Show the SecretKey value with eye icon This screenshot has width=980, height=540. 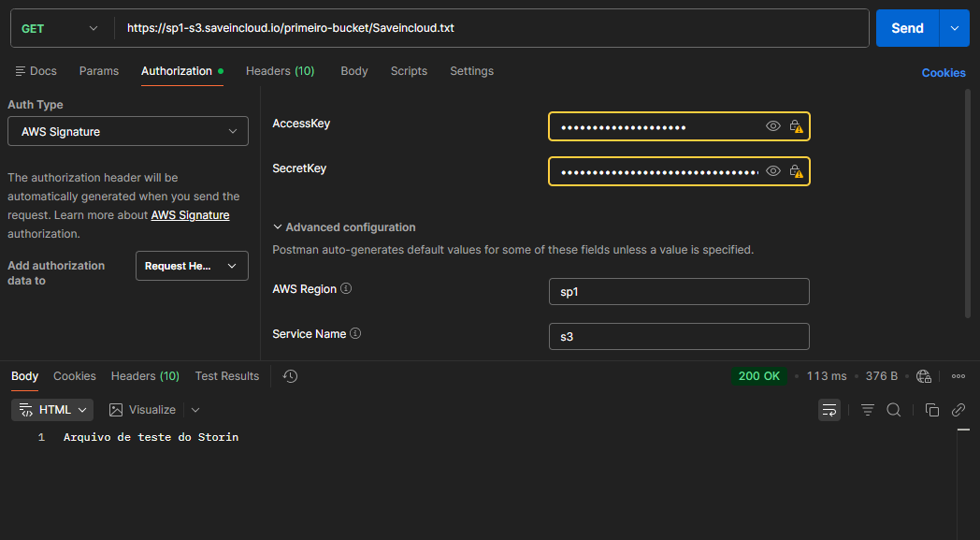point(773,171)
